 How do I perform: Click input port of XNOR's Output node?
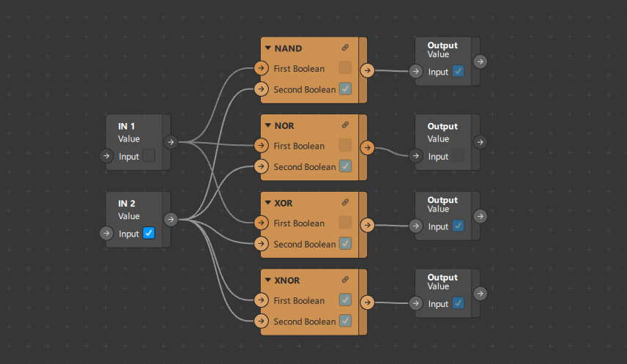click(x=416, y=303)
